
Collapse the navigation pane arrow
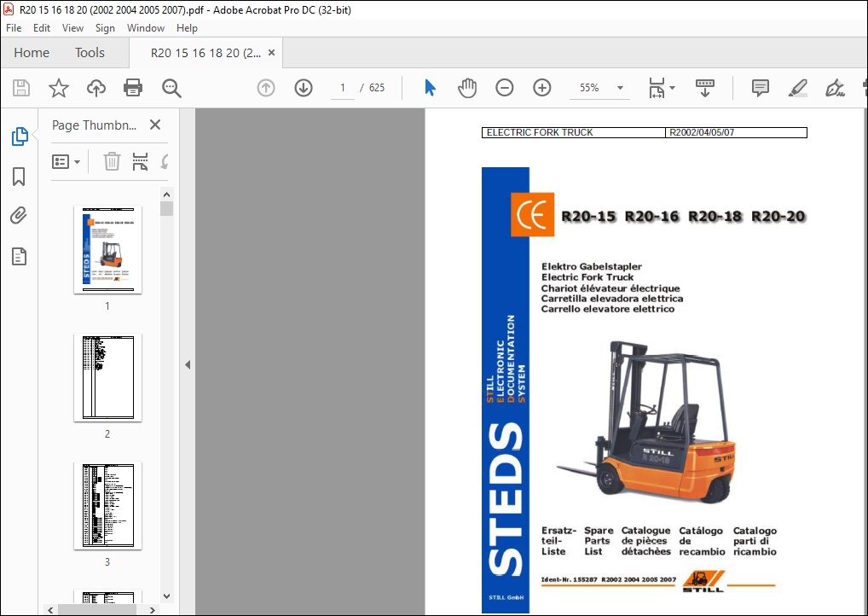[188, 364]
